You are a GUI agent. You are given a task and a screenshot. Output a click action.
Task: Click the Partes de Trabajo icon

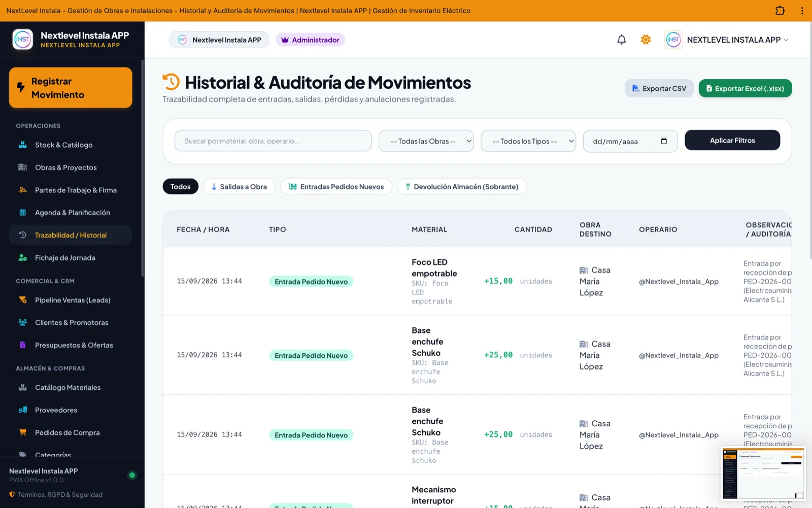pos(23,190)
